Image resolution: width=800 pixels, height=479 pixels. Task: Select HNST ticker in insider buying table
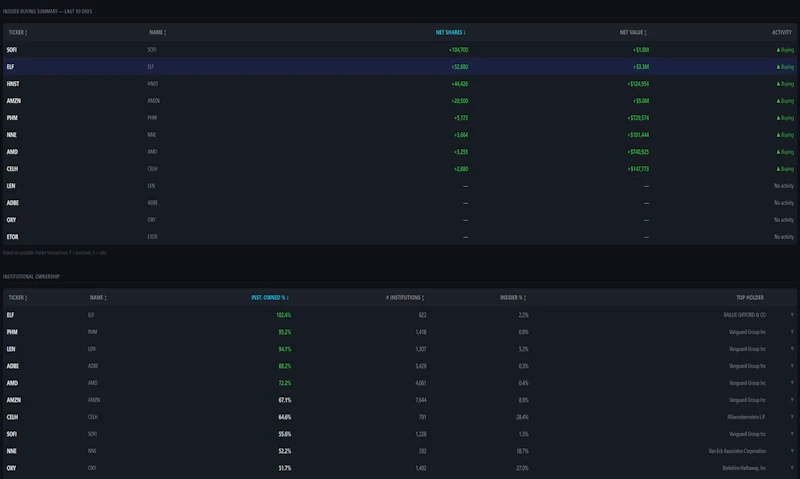point(13,84)
